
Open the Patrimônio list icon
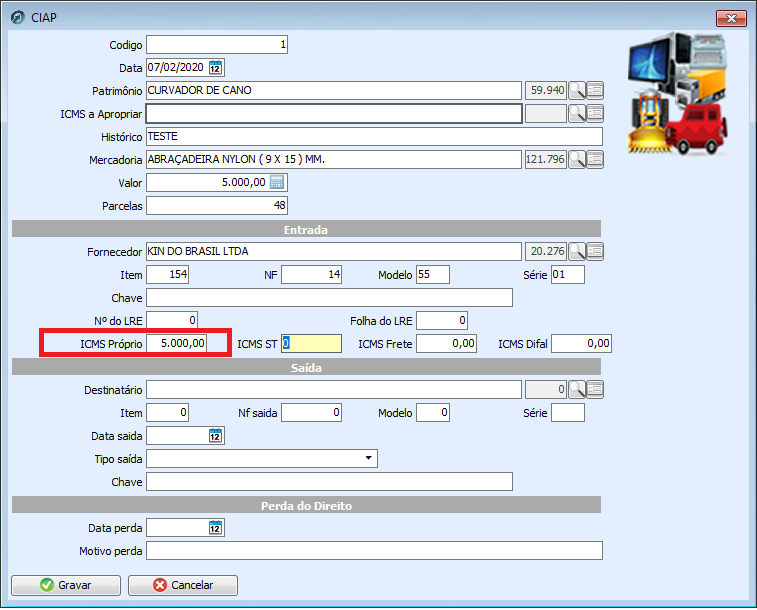(595, 90)
